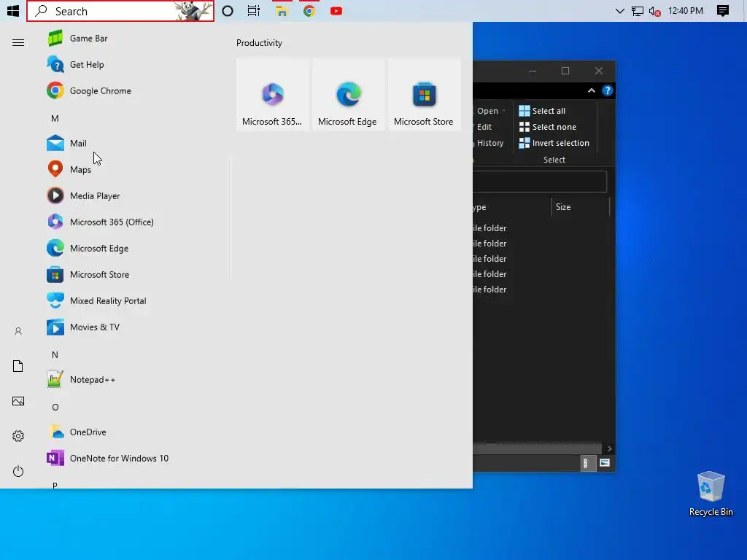Collapse the File Explorer ribbon
Image resolution: width=747 pixels, height=560 pixels.
coord(591,90)
